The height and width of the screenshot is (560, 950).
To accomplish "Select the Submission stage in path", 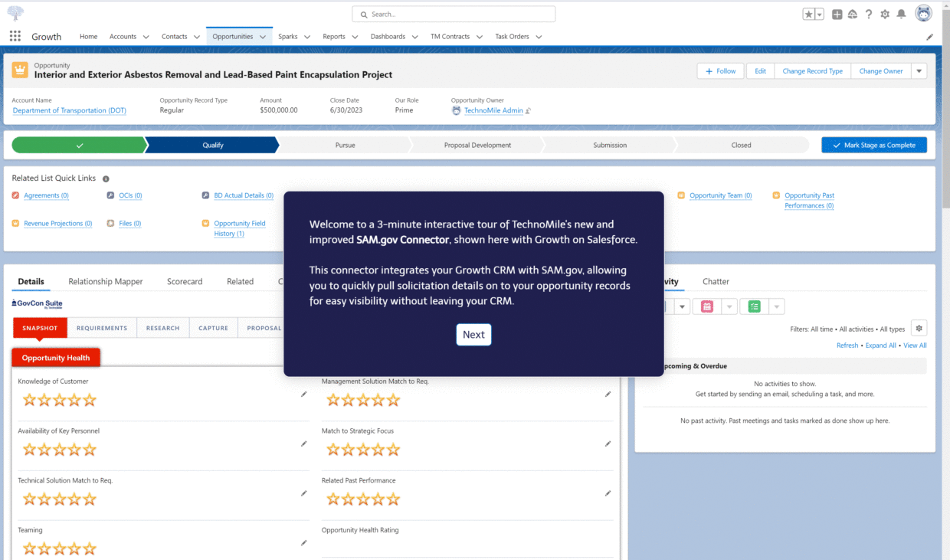I will pyautogui.click(x=610, y=145).
